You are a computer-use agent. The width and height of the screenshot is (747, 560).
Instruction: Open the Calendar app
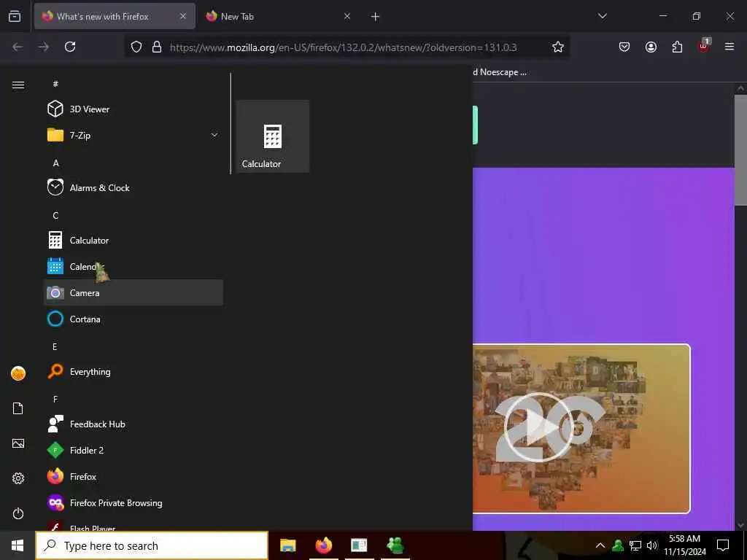tap(133, 267)
